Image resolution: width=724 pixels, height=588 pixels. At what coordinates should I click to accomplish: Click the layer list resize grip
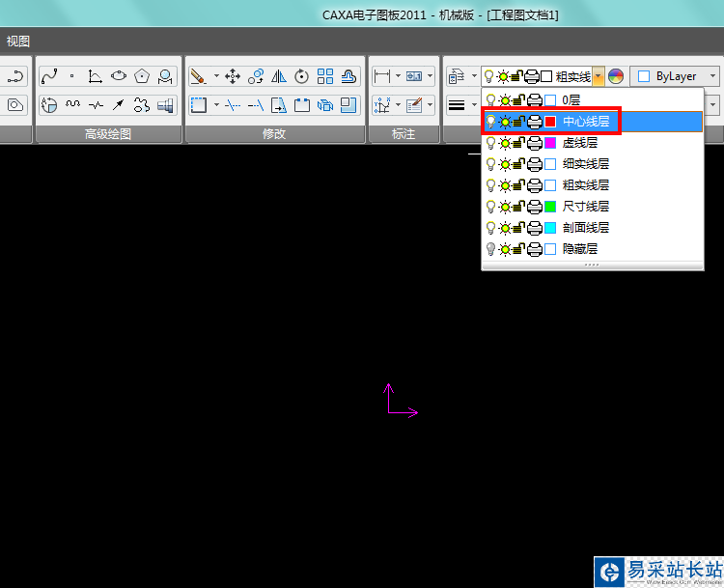593,266
